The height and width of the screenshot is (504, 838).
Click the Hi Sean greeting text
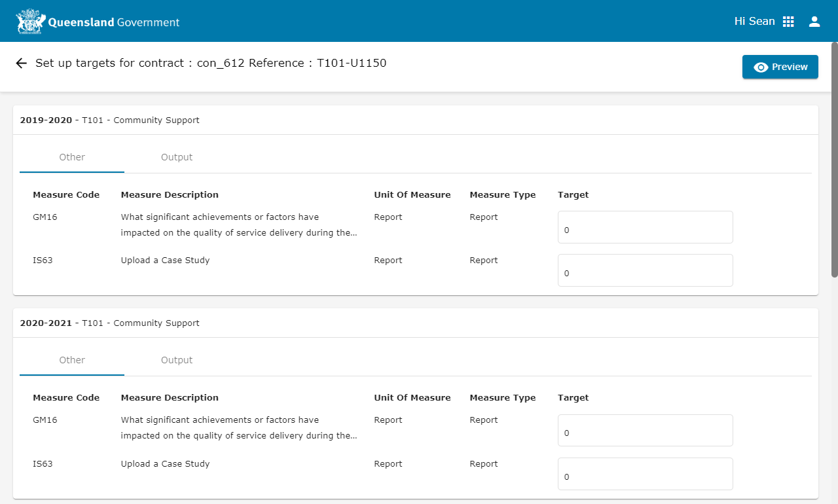click(754, 22)
